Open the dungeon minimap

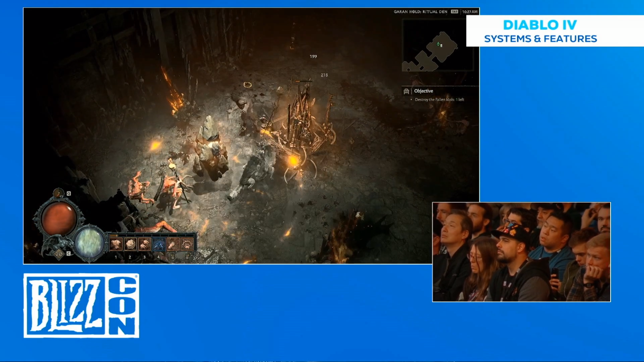pos(438,45)
